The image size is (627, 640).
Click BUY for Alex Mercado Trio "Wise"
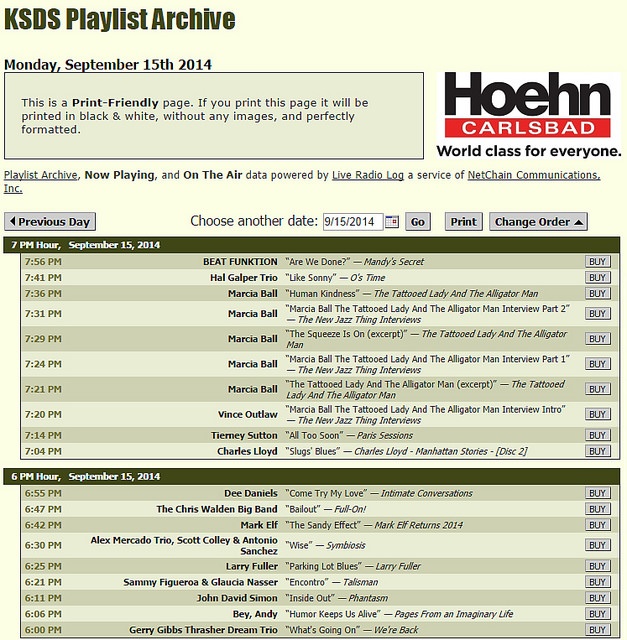[x=598, y=545]
